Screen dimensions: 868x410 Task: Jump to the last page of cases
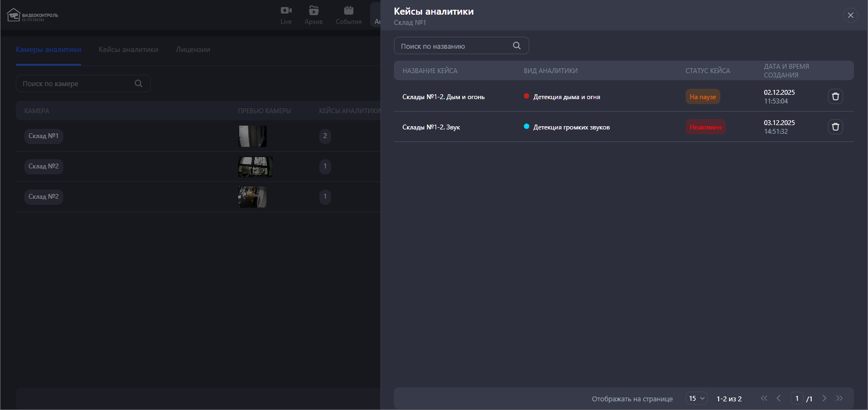(x=839, y=399)
